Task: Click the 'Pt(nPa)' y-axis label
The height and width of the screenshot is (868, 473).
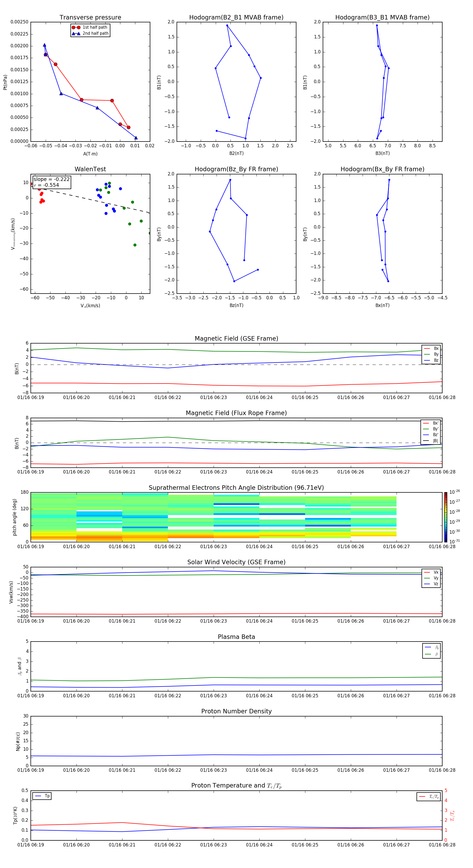Action: tap(5, 82)
